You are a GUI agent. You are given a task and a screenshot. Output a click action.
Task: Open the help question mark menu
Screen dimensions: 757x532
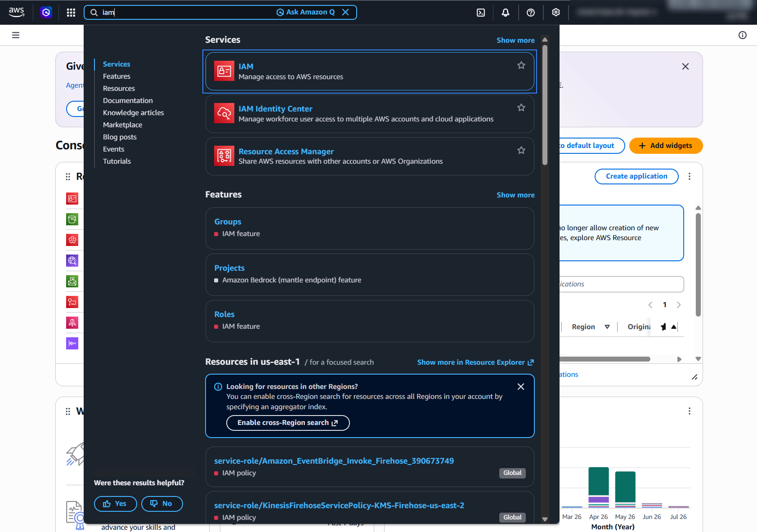[531, 13]
